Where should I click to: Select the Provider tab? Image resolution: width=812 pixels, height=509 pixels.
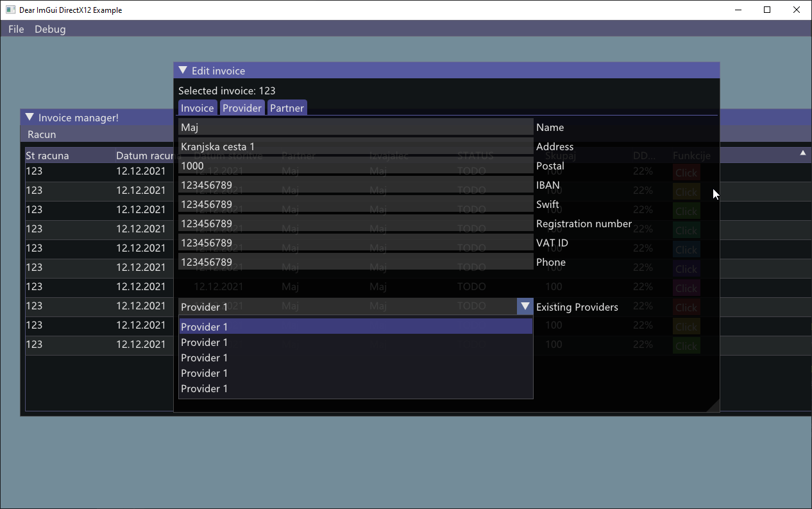242,108
